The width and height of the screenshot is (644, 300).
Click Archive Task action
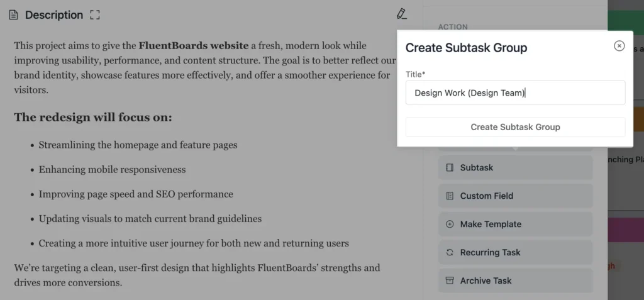point(516,281)
